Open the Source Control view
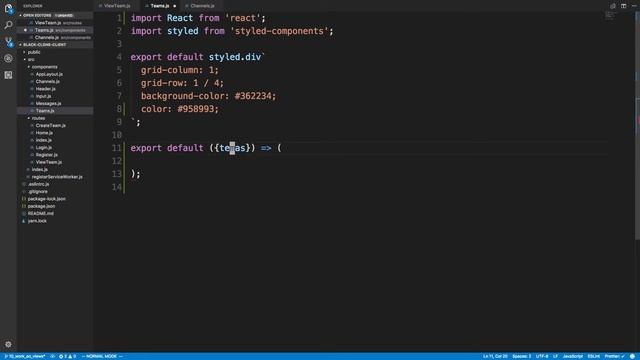640x360 pixels. tap(8, 42)
